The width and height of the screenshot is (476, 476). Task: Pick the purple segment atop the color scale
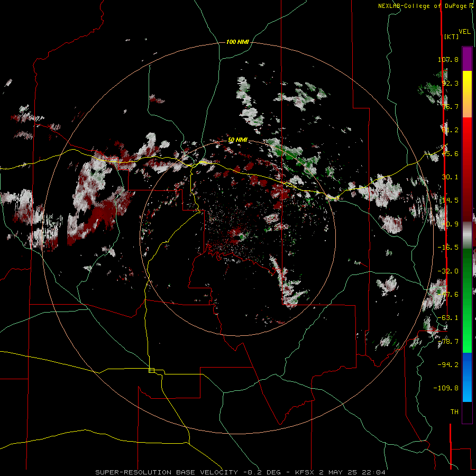pyautogui.click(x=467, y=59)
